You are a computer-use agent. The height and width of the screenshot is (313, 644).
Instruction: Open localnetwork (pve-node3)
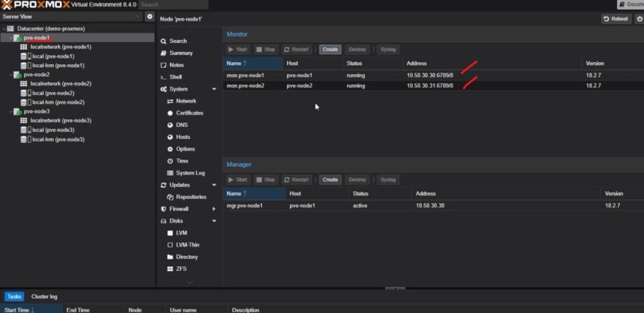point(61,121)
